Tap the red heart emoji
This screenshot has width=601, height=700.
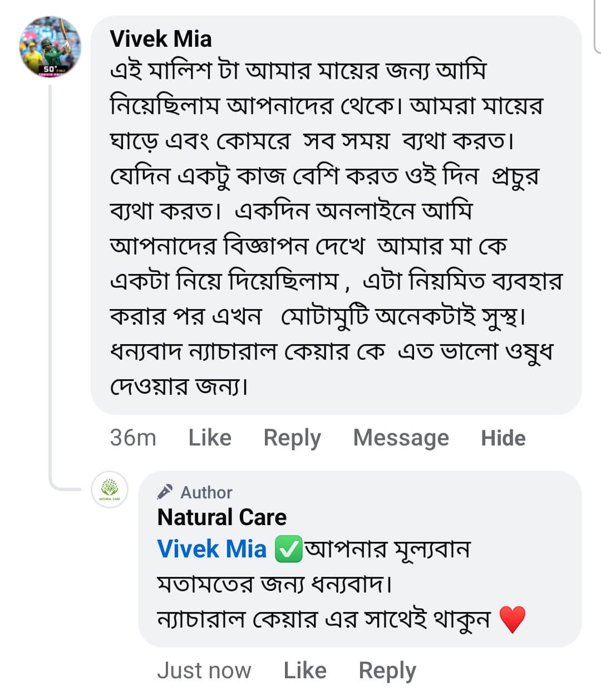[512, 620]
